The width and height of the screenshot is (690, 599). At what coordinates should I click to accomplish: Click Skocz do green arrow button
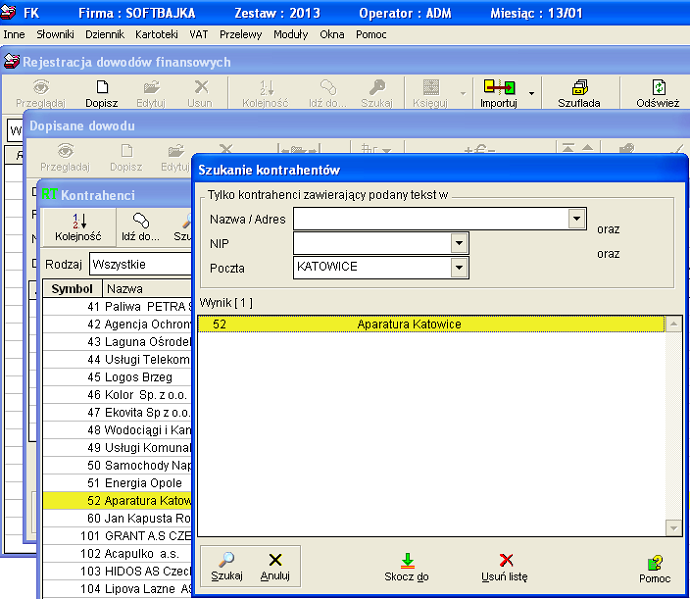[x=407, y=567]
